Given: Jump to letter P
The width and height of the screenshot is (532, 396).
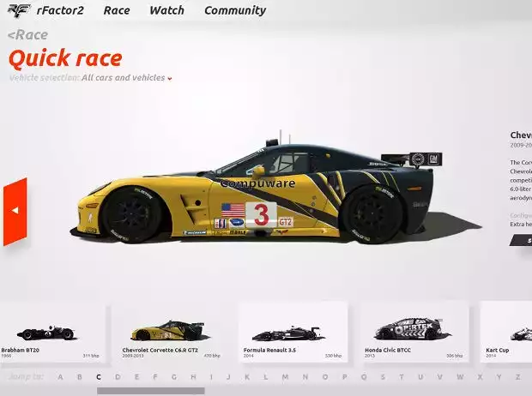Looking at the screenshot, I should click(345, 377).
